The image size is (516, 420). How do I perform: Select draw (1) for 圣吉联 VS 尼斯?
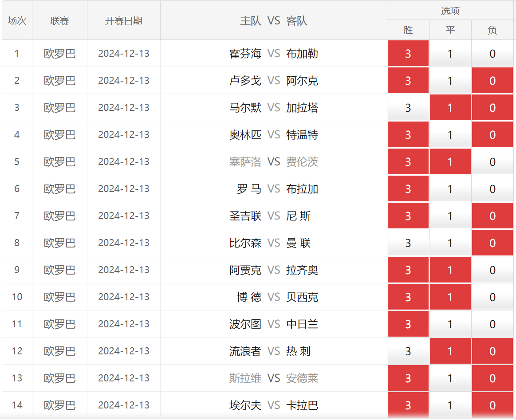tap(450, 216)
